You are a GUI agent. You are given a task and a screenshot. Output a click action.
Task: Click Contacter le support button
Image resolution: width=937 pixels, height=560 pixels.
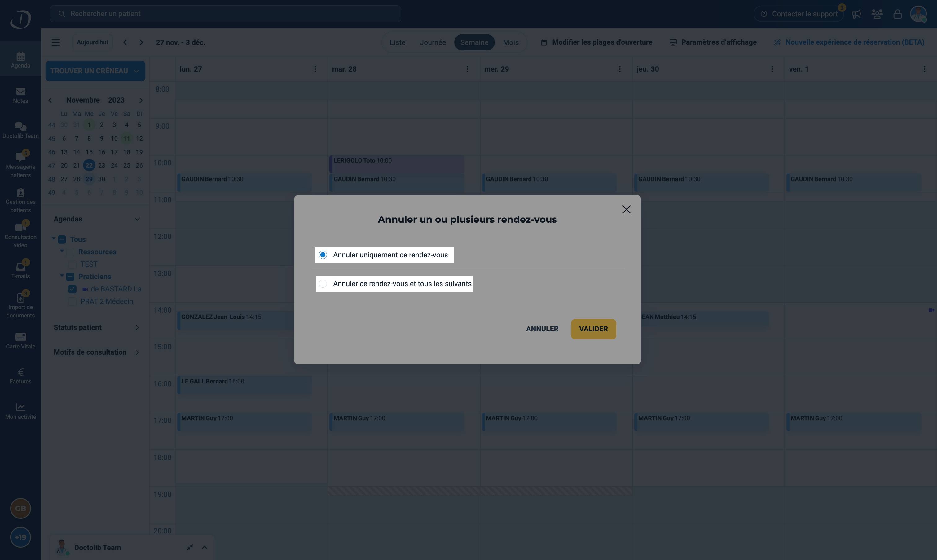tap(799, 14)
